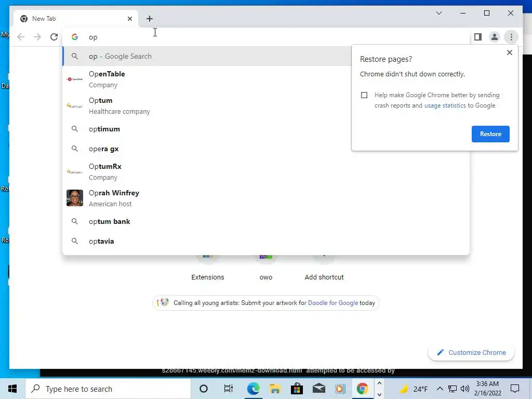Check the crash reports checkbox
This screenshot has height=399, width=532.
364,95
